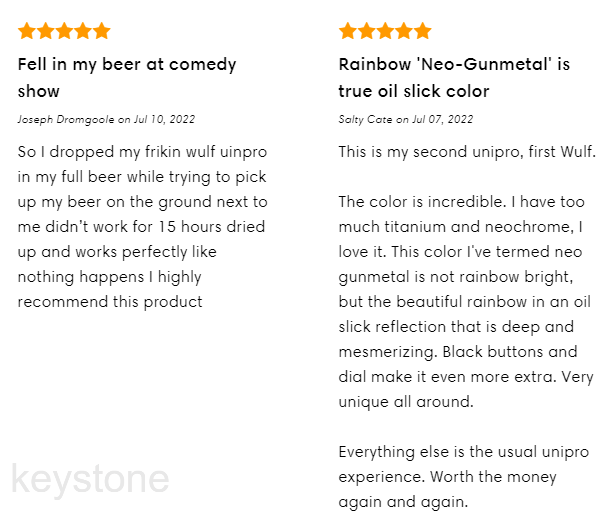Image resolution: width=614 pixels, height=523 pixels.
Task: Click the keystone watermark logo
Action: (x=90, y=480)
